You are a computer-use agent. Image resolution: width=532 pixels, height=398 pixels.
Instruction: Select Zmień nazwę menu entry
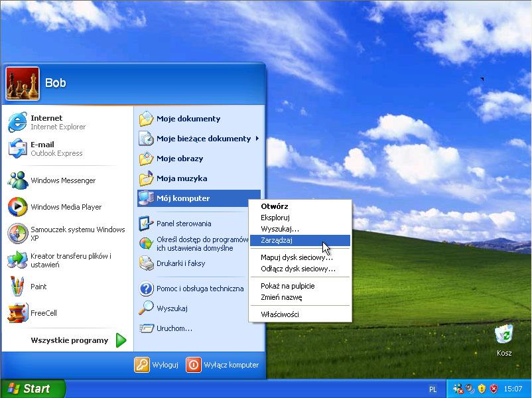300,297
